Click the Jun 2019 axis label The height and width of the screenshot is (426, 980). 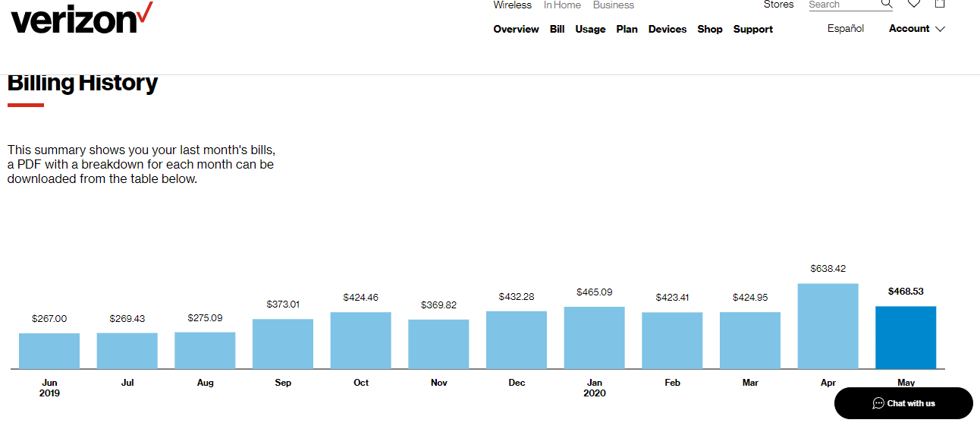49,388
